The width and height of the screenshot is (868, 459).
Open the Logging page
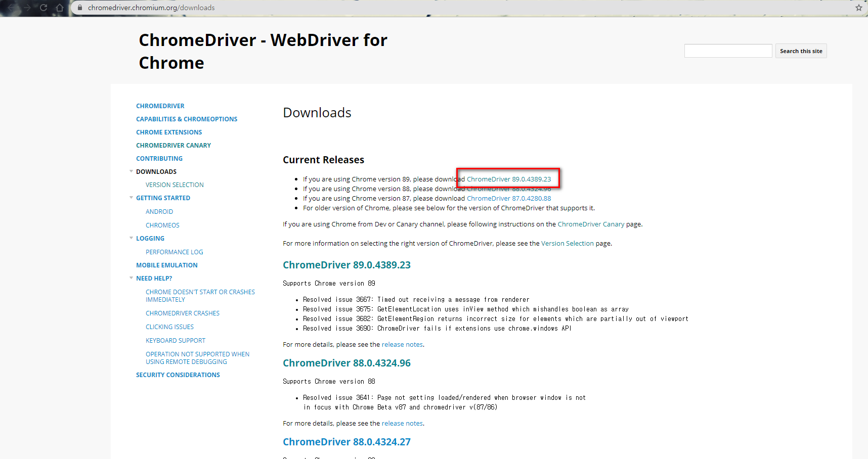coord(150,238)
